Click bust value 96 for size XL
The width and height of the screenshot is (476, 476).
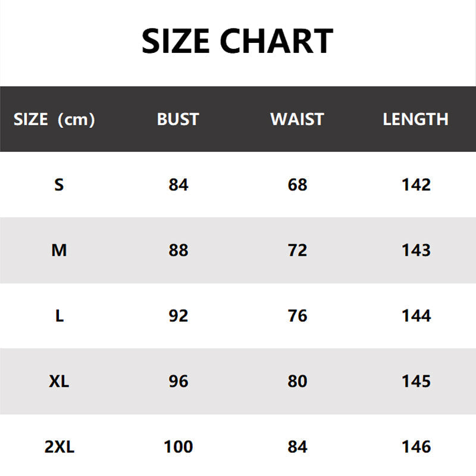coord(178,381)
